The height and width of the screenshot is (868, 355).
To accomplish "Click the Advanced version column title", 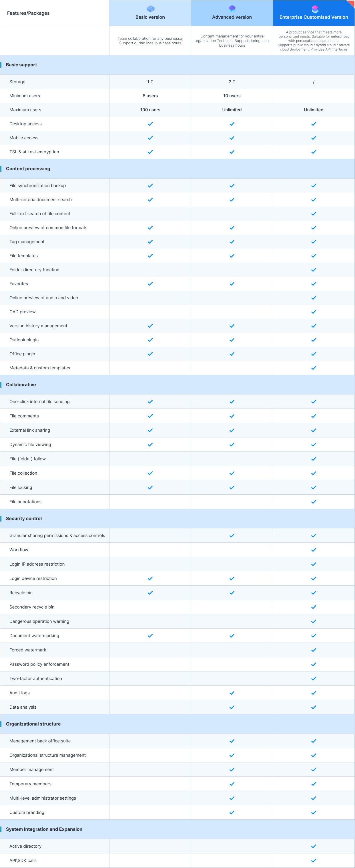I will [232, 17].
